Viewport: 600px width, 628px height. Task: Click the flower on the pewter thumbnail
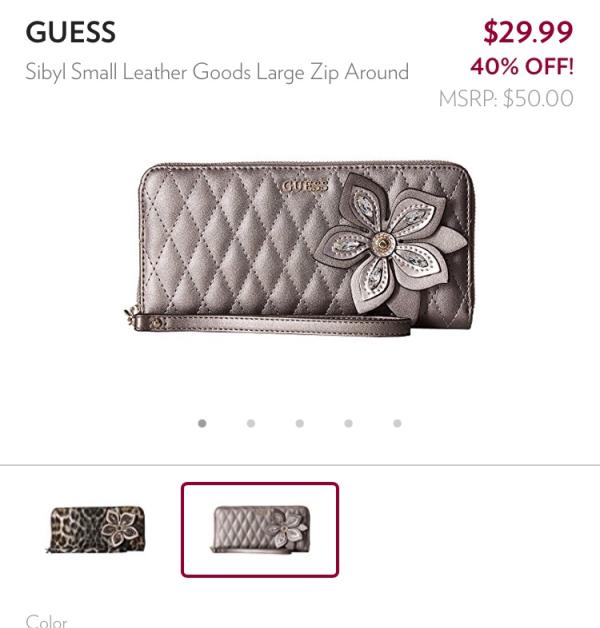pyautogui.click(x=287, y=528)
